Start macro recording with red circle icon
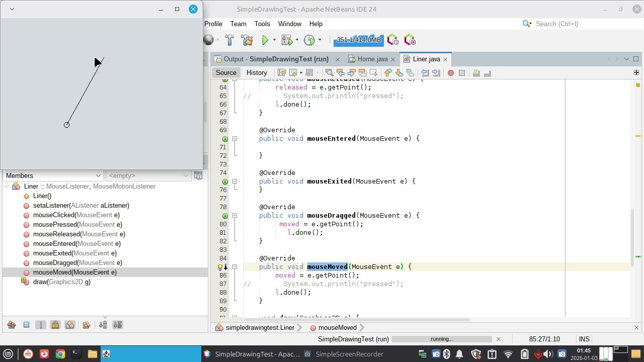This screenshot has width=644, height=362. click(x=451, y=73)
